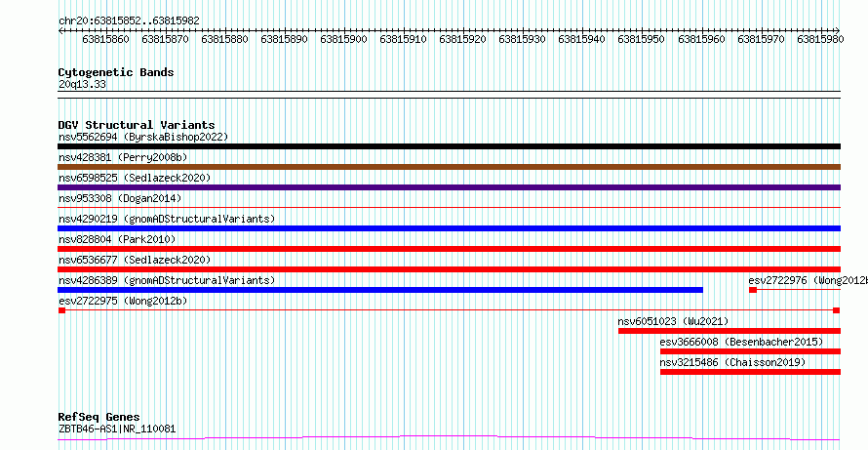Click ruler position 63815910

pos(403,39)
